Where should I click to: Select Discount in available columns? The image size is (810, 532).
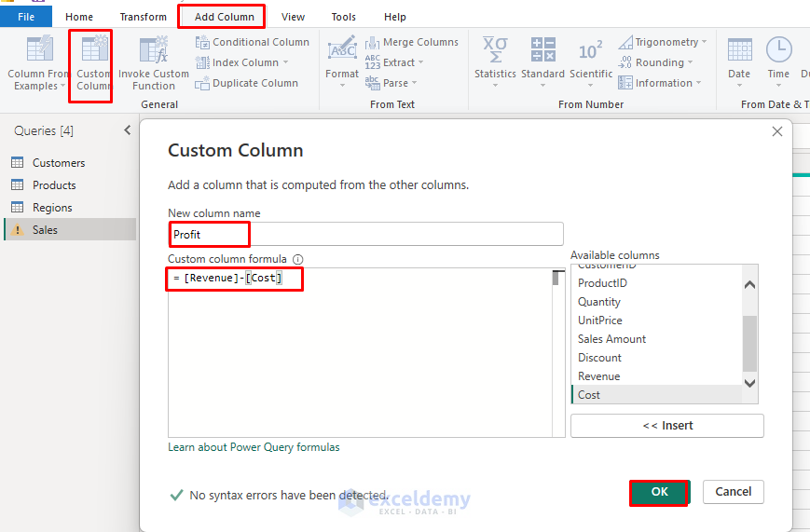tap(656, 358)
